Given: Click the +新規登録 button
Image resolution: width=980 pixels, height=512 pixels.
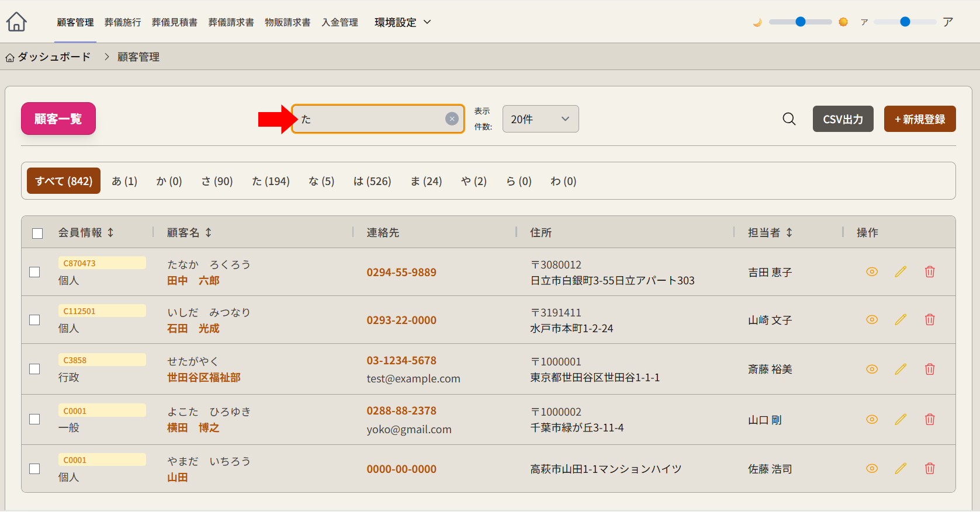Looking at the screenshot, I should 919,119.
